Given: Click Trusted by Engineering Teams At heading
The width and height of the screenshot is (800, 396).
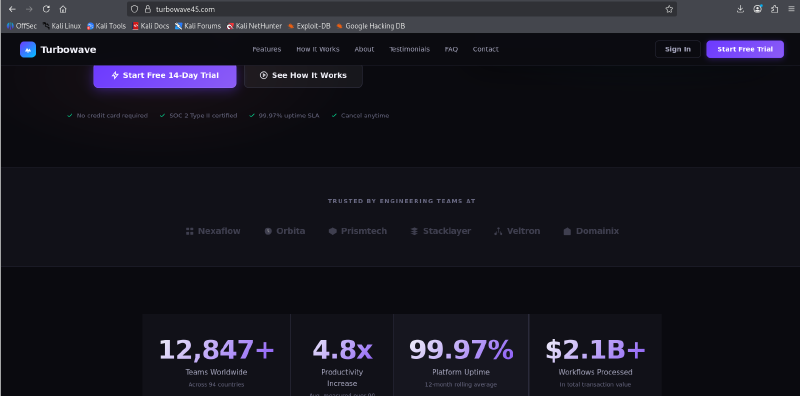Looking at the screenshot, I should [402, 201].
